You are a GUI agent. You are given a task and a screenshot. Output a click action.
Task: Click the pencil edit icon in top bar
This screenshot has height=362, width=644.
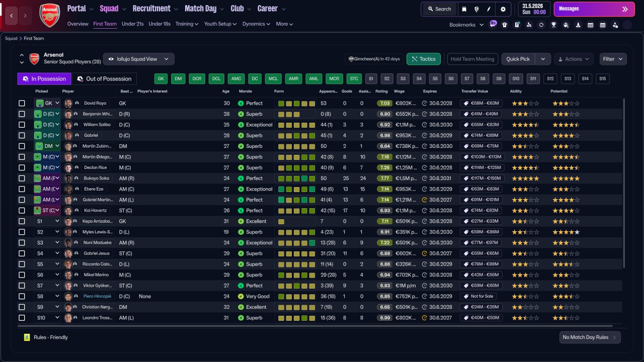[x=489, y=9]
